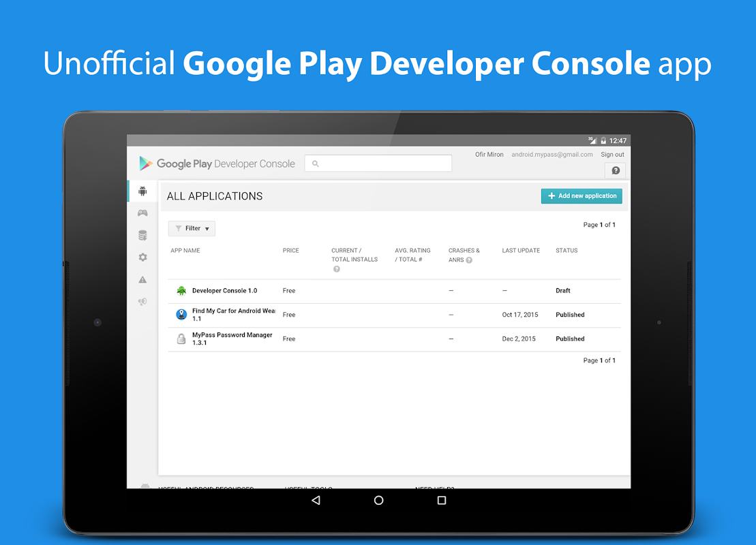756x545 pixels.
Task: Open the database stack icon in sidebar
Action: click(142, 235)
